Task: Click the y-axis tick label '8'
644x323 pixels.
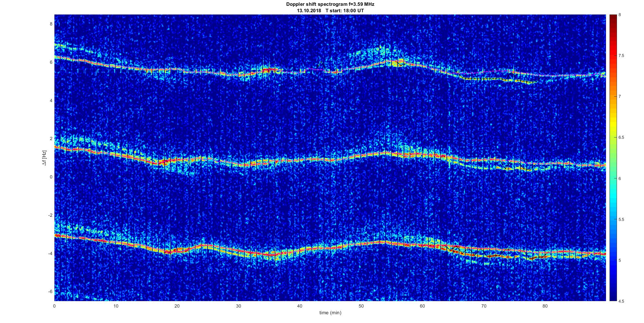Action: click(51, 24)
